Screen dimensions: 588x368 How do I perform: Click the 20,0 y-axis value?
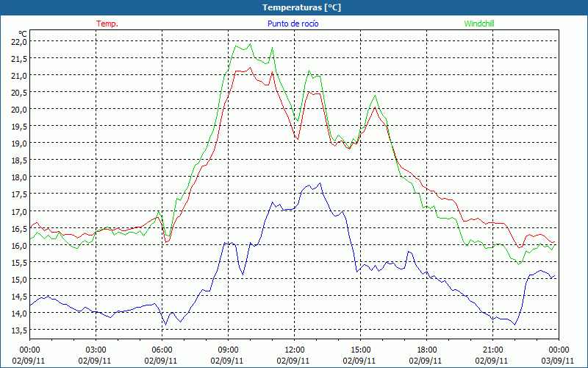point(19,109)
